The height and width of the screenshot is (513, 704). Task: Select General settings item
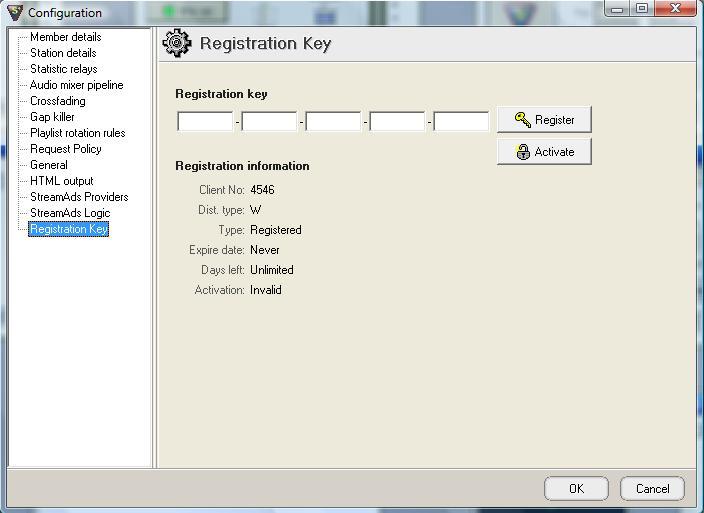[48, 165]
